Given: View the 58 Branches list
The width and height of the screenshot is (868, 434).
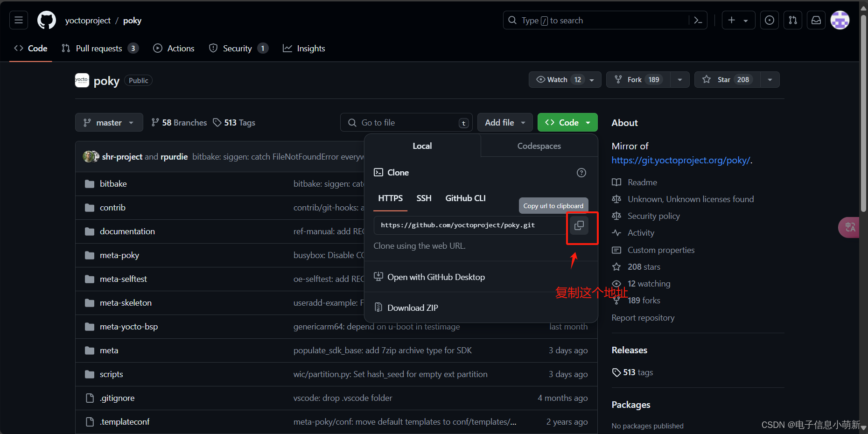Looking at the screenshot, I should pyautogui.click(x=179, y=123).
